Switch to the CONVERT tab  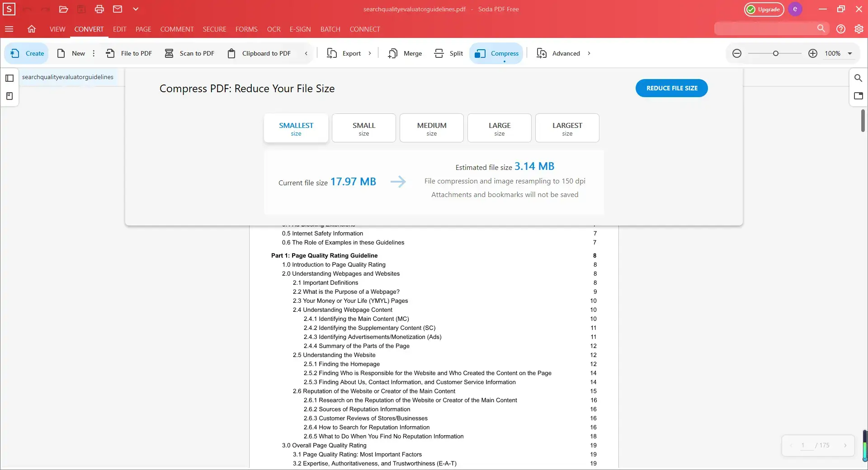[x=89, y=29]
